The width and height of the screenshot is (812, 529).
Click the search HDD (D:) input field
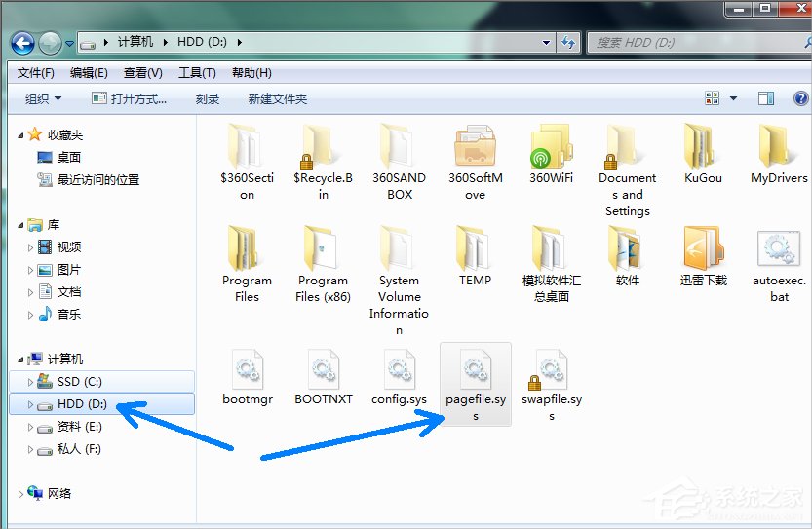682,43
